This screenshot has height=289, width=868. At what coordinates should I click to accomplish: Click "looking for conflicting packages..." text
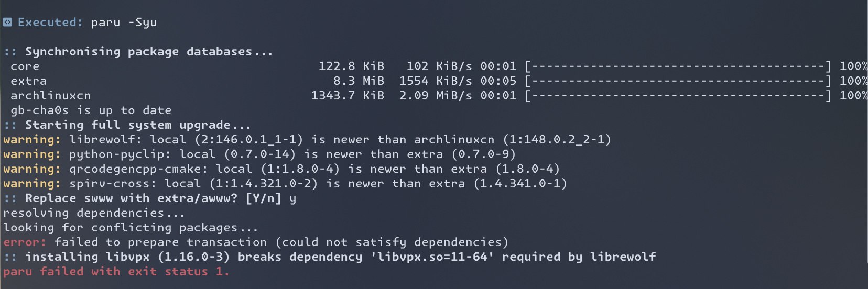coord(131,228)
